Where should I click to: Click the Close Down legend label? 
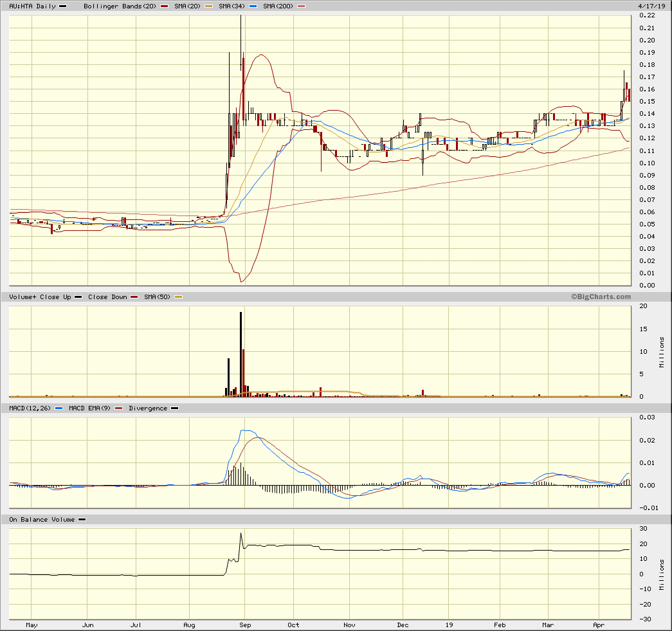click(x=107, y=297)
